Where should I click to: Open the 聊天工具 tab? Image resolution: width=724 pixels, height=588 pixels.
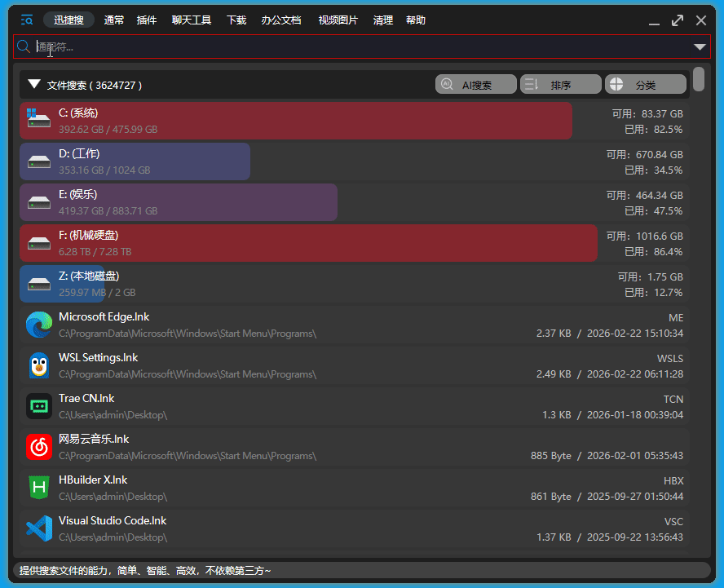(x=192, y=20)
